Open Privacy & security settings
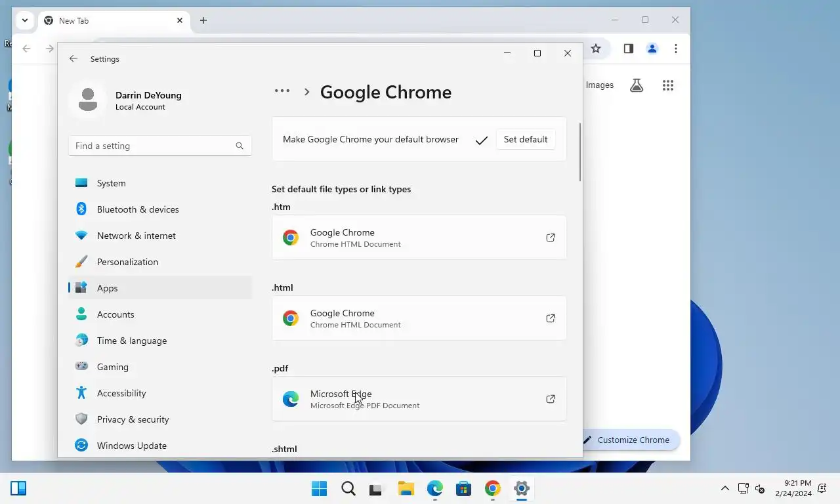 [x=160, y=419]
